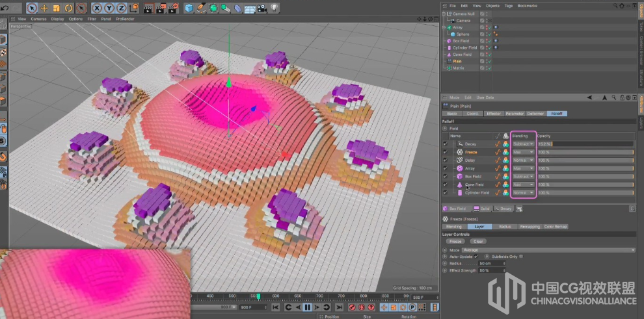644x319 pixels.
Task: Add a Cube primitive object
Action: [x=189, y=8]
